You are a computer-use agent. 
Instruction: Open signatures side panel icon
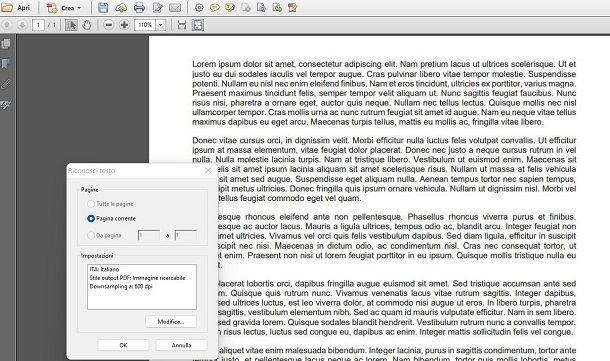pos(6,104)
